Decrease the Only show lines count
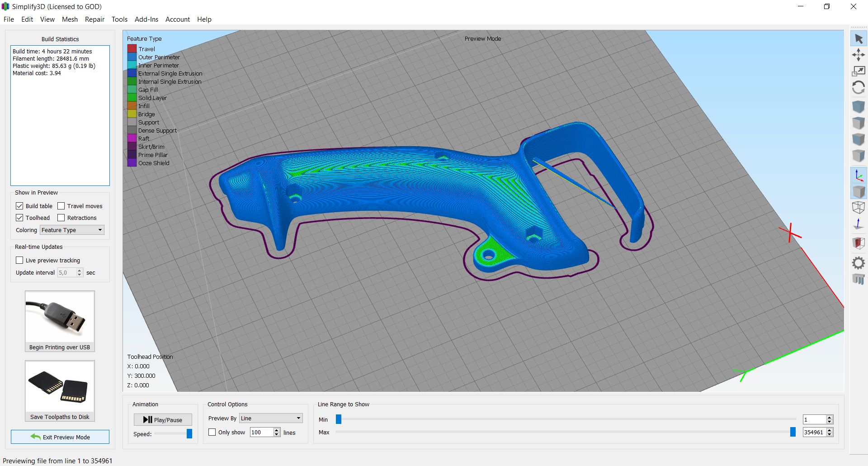The width and height of the screenshot is (868, 466). pos(277,434)
